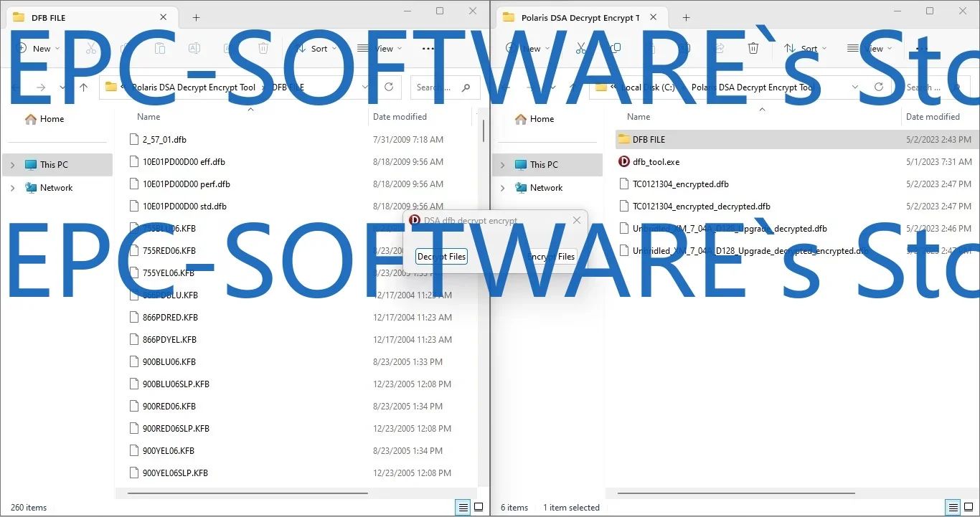Select file 866PDRED.KFB
This screenshot has width=980, height=517.
(170, 318)
